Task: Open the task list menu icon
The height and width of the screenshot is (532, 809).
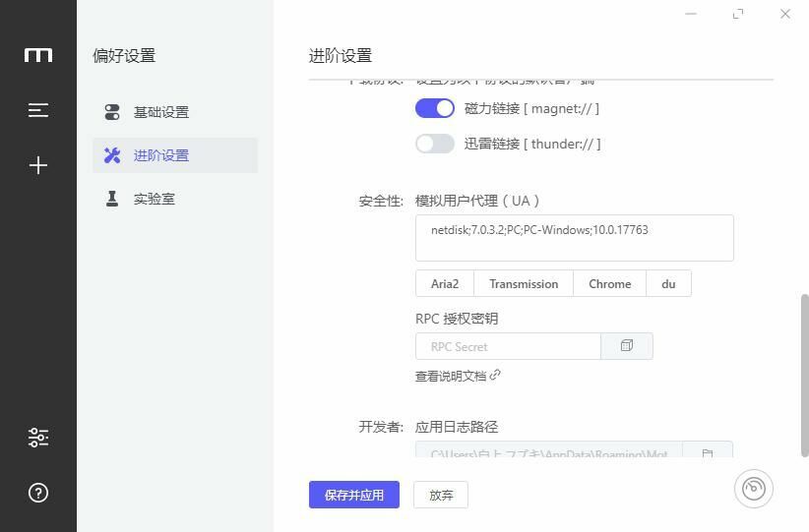Action: point(38,110)
